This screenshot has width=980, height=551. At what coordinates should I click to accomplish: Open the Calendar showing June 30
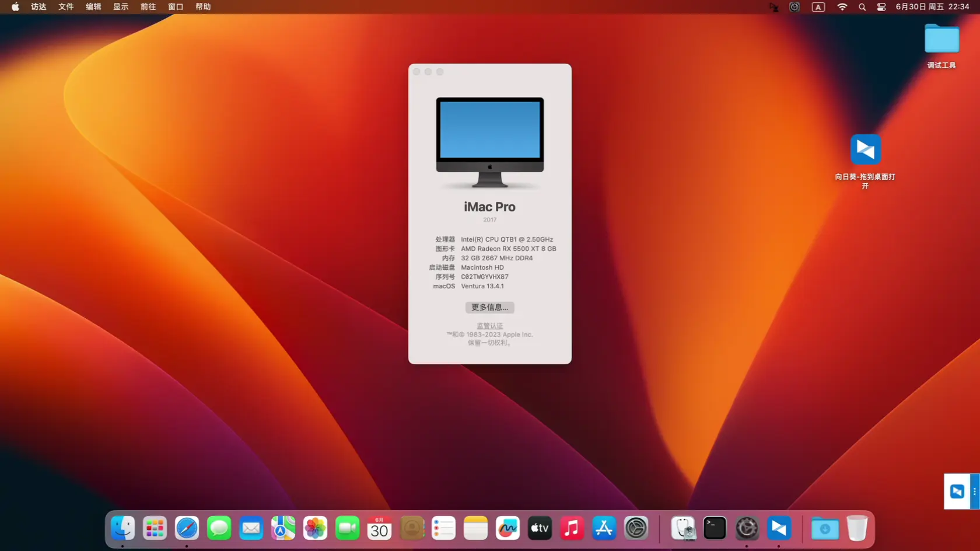tap(379, 528)
